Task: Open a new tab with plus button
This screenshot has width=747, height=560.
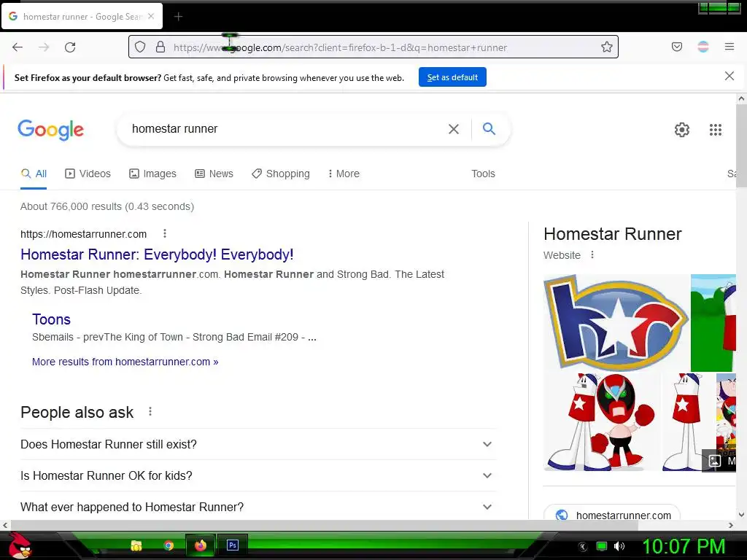Action: [x=178, y=17]
